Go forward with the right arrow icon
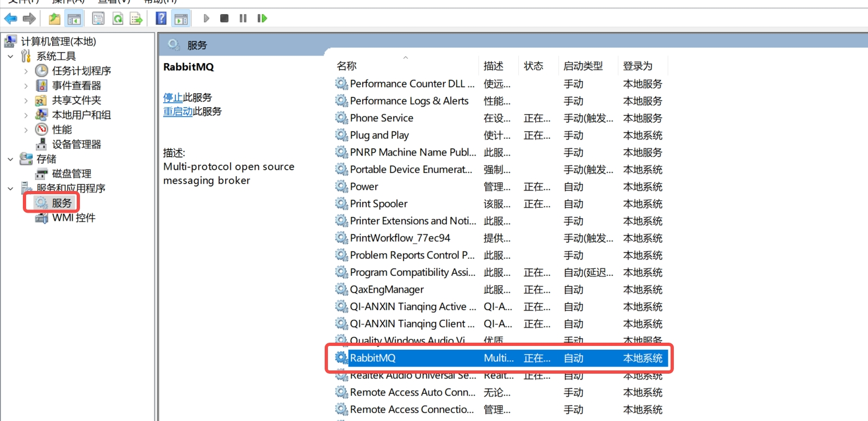The image size is (868, 421). pos(29,18)
